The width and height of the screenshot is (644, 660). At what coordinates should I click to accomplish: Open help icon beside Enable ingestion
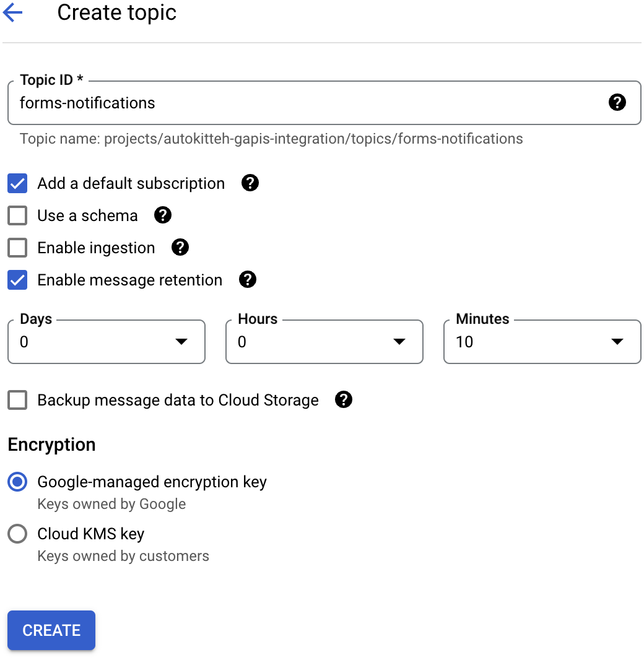click(180, 248)
